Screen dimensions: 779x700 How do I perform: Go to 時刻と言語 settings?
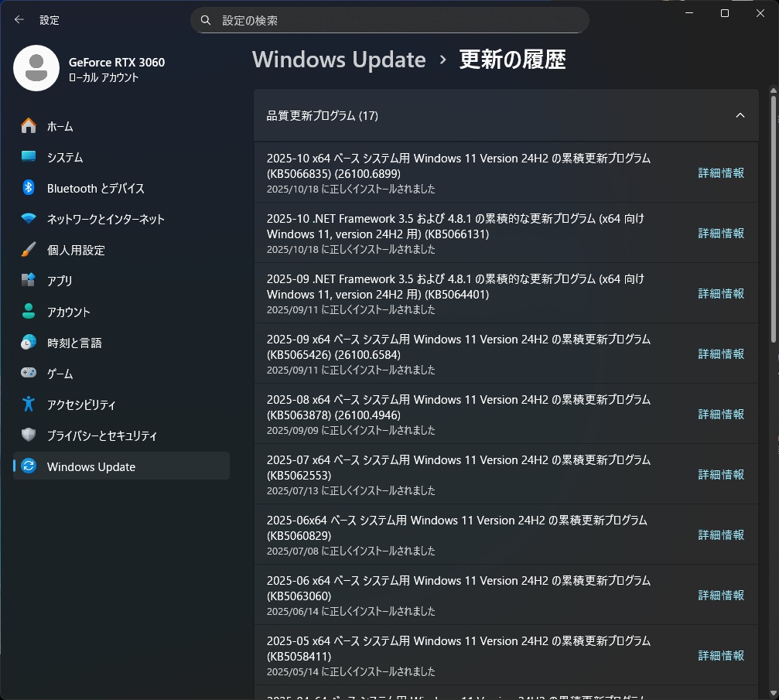tap(121, 343)
